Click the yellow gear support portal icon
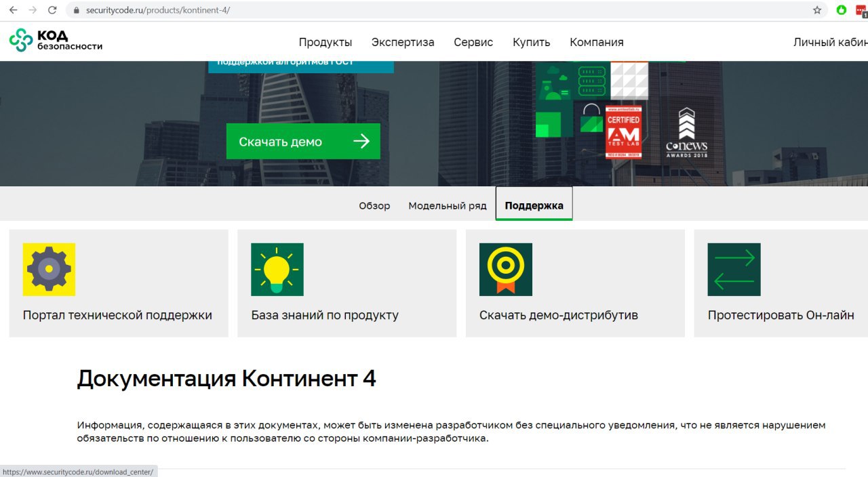The height and width of the screenshot is (477, 868). click(x=49, y=270)
